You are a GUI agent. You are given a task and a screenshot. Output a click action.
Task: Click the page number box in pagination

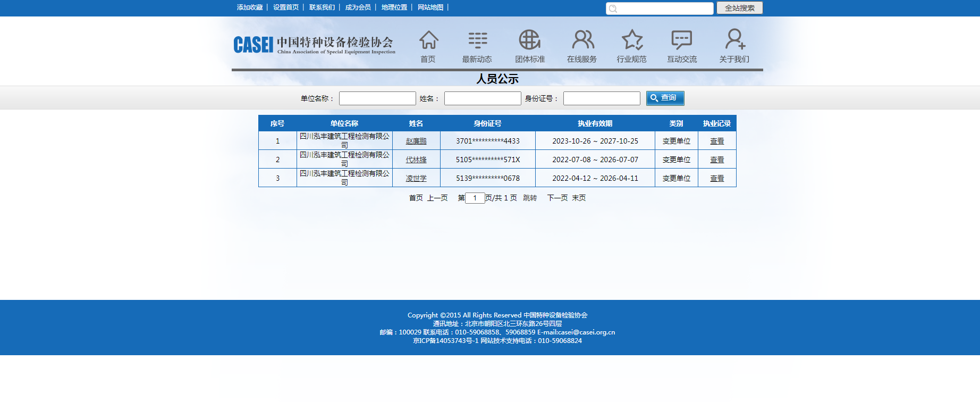click(x=475, y=198)
